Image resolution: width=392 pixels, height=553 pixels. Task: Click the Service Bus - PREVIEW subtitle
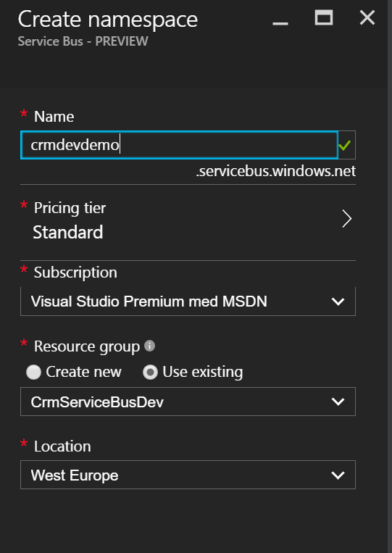click(x=83, y=41)
